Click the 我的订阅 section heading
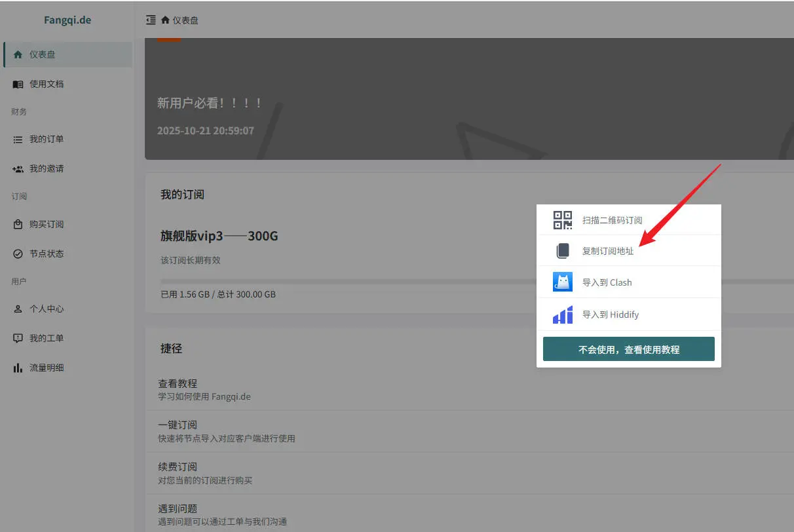Image resolution: width=794 pixels, height=532 pixels. coord(182,195)
